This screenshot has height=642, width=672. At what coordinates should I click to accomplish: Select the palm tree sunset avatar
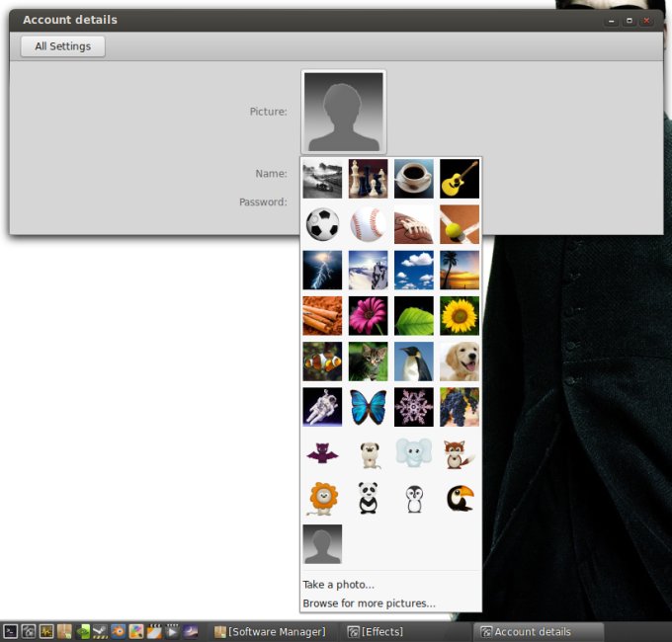(460, 271)
